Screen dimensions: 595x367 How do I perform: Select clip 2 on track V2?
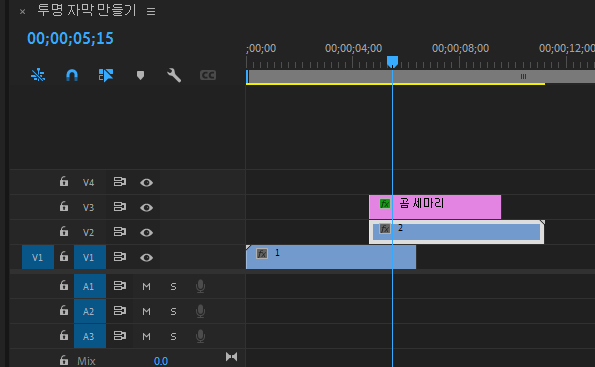click(x=456, y=232)
